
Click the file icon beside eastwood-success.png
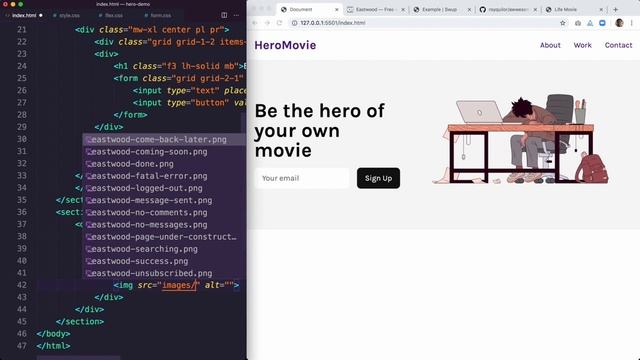[88, 261]
